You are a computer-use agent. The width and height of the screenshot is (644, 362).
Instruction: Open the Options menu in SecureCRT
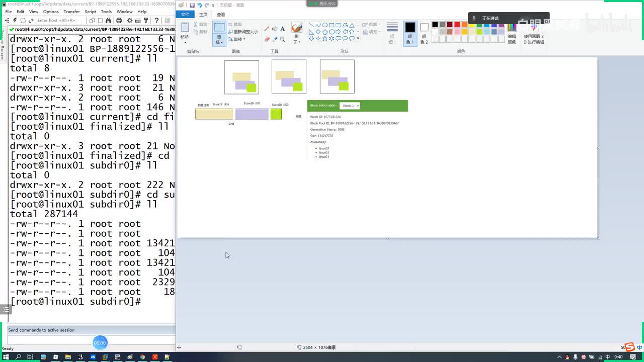51,12
